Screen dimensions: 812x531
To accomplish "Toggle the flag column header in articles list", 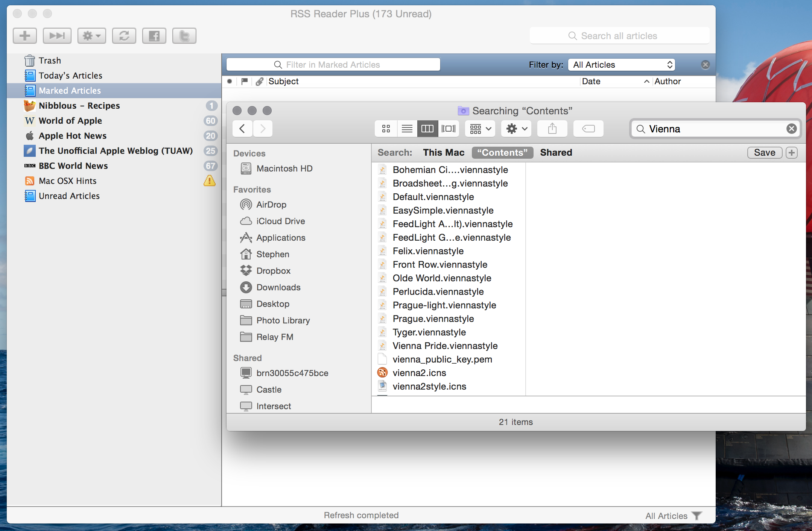I will (x=245, y=81).
